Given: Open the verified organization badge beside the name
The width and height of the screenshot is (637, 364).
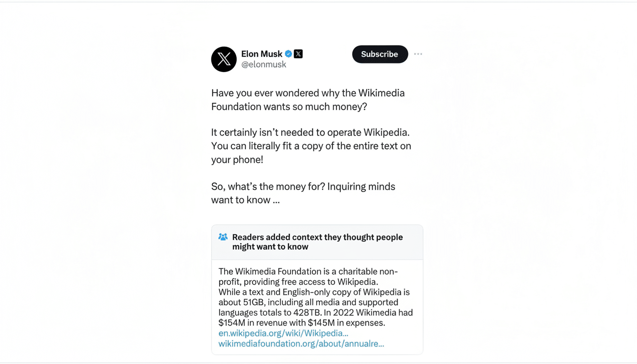Looking at the screenshot, I should [x=298, y=54].
